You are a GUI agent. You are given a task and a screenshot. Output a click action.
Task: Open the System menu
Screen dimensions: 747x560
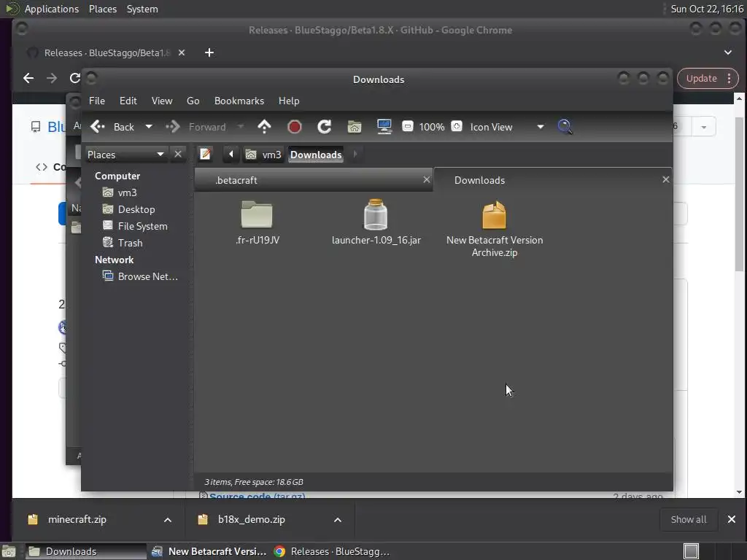(142, 9)
